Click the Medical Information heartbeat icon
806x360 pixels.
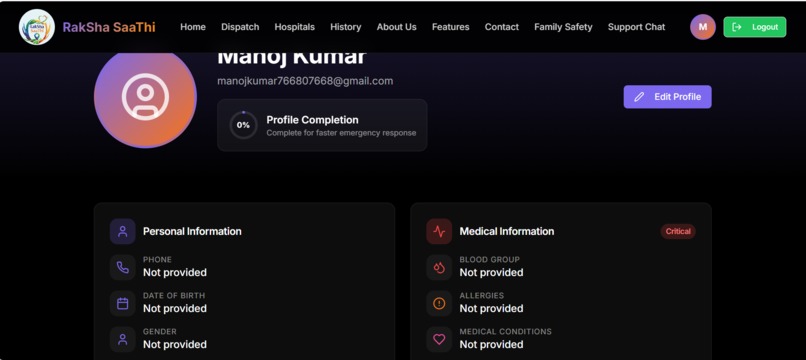pos(439,231)
